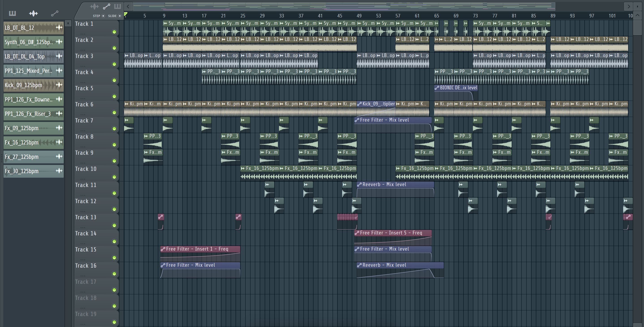Image resolution: width=644 pixels, height=327 pixels.
Task: Mute Track 1 with its green light
Action: click(114, 32)
